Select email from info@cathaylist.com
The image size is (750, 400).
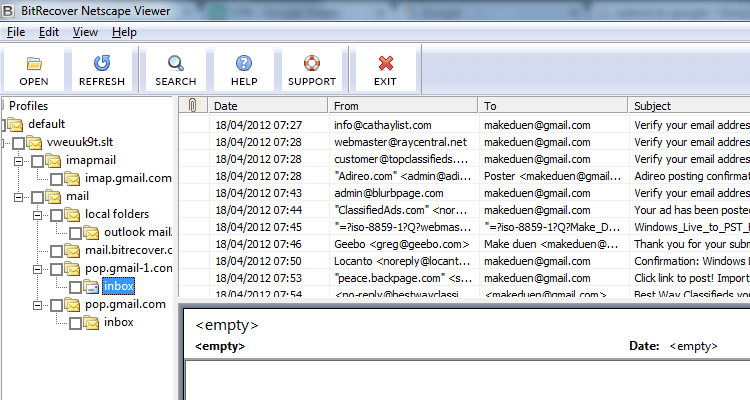click(464, 125)
